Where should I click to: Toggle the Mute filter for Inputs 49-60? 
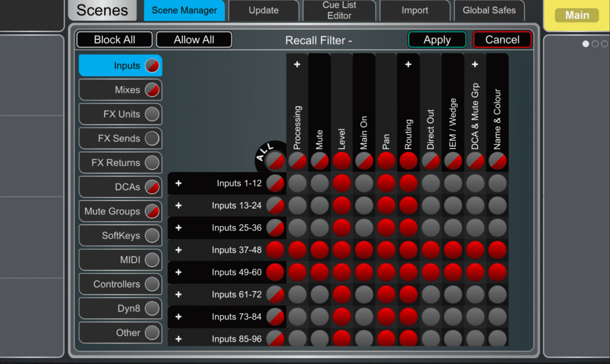pyautogui.click(x=319, y=272)
